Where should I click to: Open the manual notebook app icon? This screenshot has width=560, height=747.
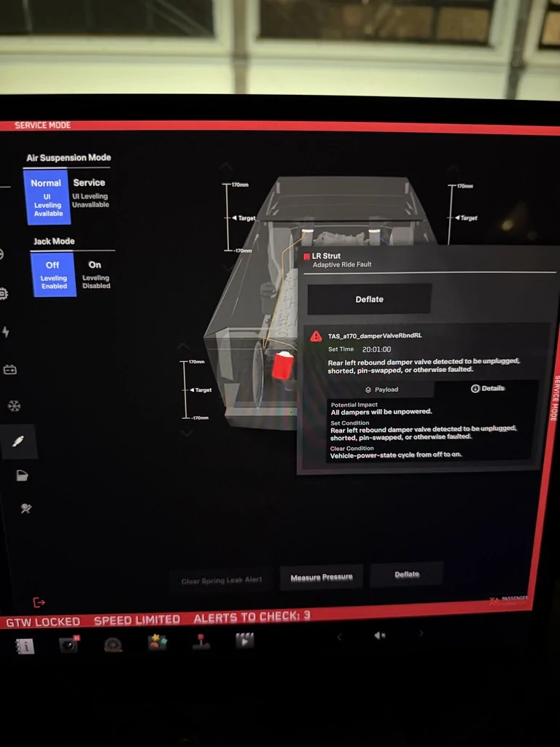pyautogui.click(x=24, y=646)
